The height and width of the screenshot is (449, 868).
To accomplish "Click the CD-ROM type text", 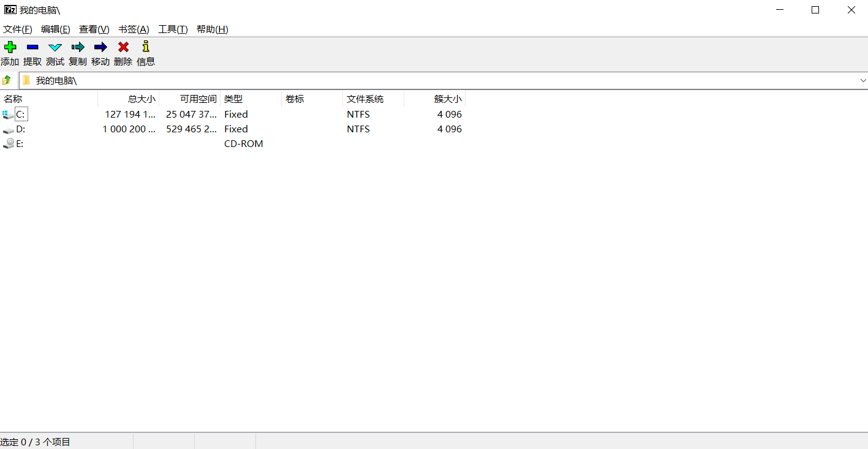I will pos(244,144).
